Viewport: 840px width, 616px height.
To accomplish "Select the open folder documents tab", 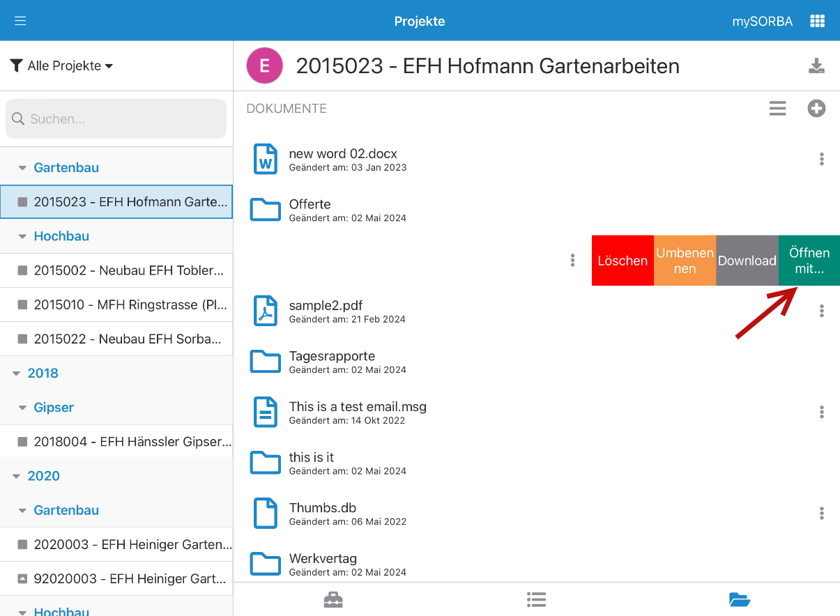I will 739,599.
